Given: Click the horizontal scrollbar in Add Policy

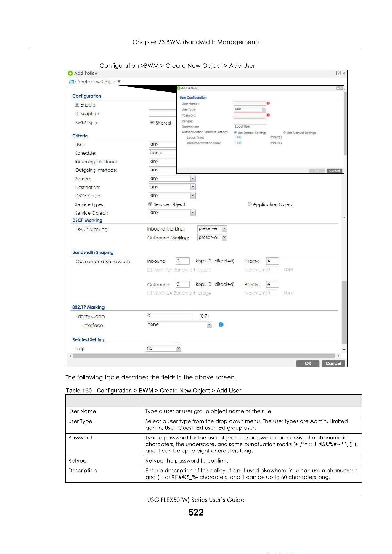Looking at the screenshot, I should (x=204, y=356).
